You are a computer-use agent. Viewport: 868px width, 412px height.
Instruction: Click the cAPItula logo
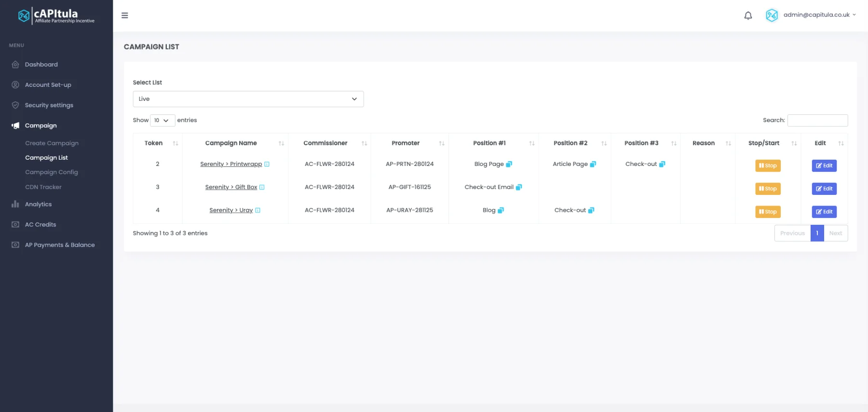coord(56,15)
